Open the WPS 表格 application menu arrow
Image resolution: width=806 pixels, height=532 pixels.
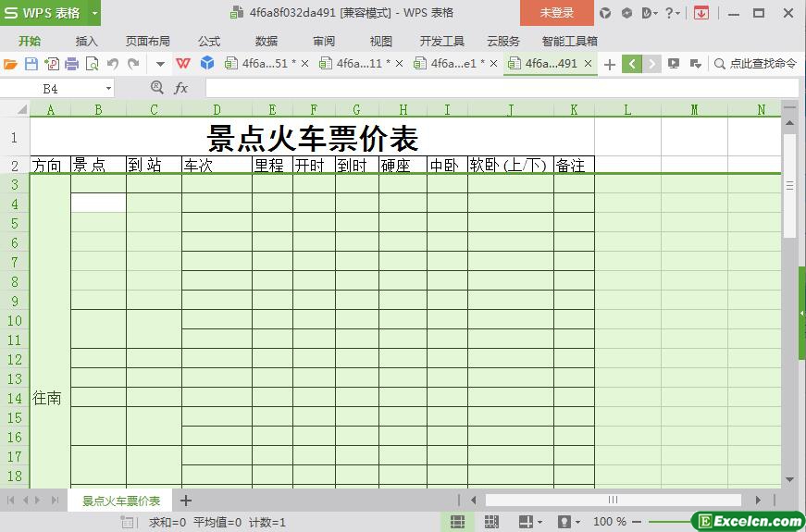(x=94, y=13)
